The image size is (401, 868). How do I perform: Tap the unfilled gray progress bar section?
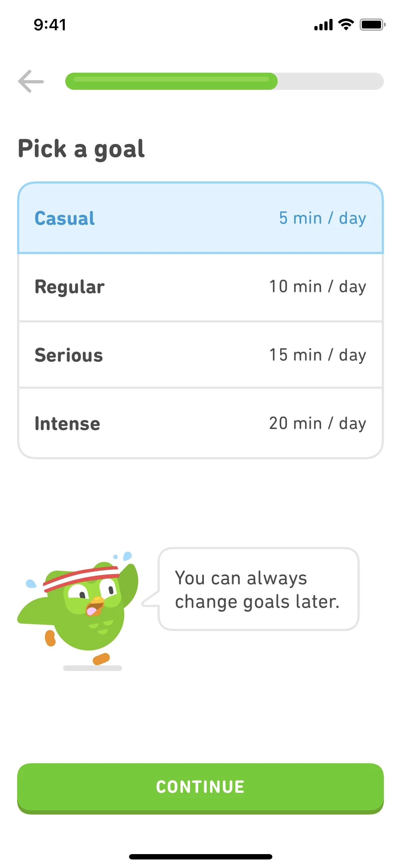(x=330, y=81)
